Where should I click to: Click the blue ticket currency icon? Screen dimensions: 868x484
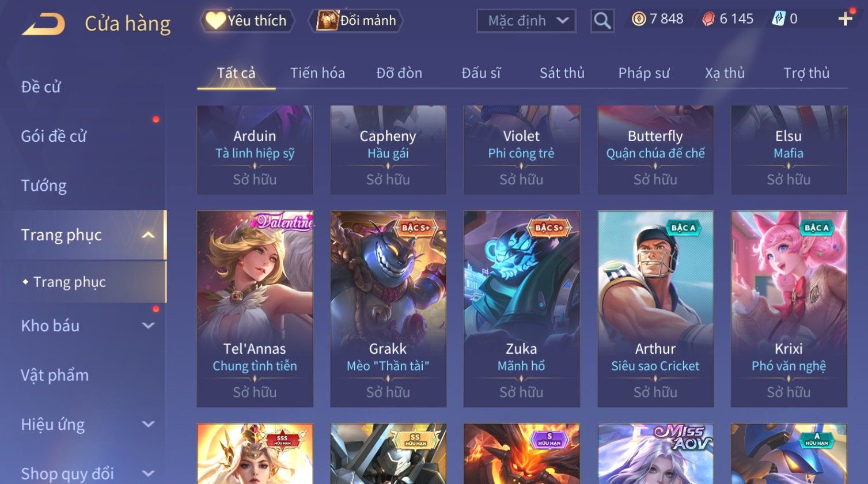(x=778, y=19)
